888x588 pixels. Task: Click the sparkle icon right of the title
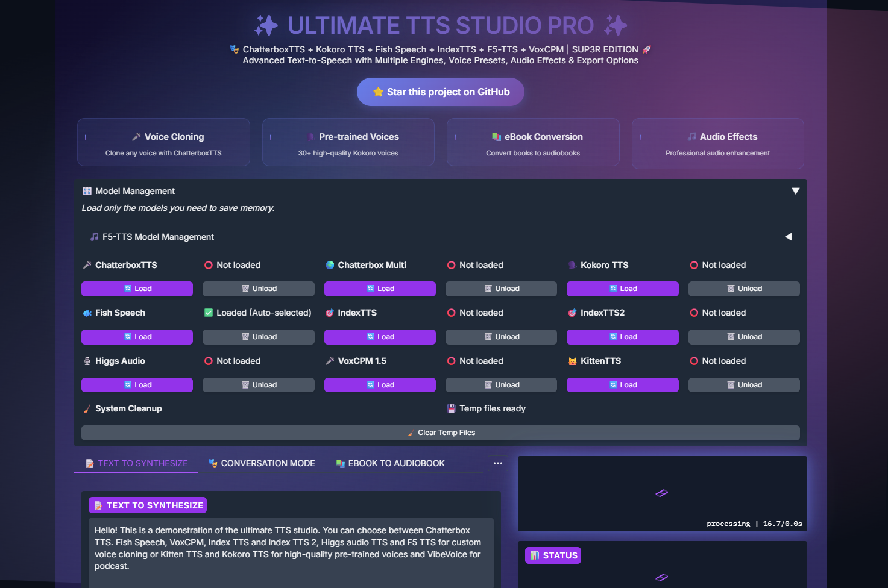click(x=616, y=25)
